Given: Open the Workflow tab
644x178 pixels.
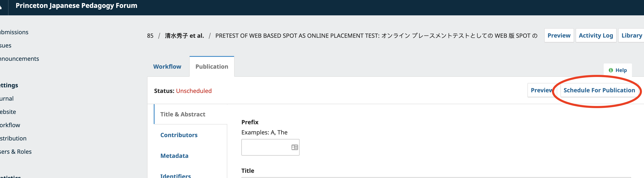Looking at the screenshot, I should tap(167, 67).
